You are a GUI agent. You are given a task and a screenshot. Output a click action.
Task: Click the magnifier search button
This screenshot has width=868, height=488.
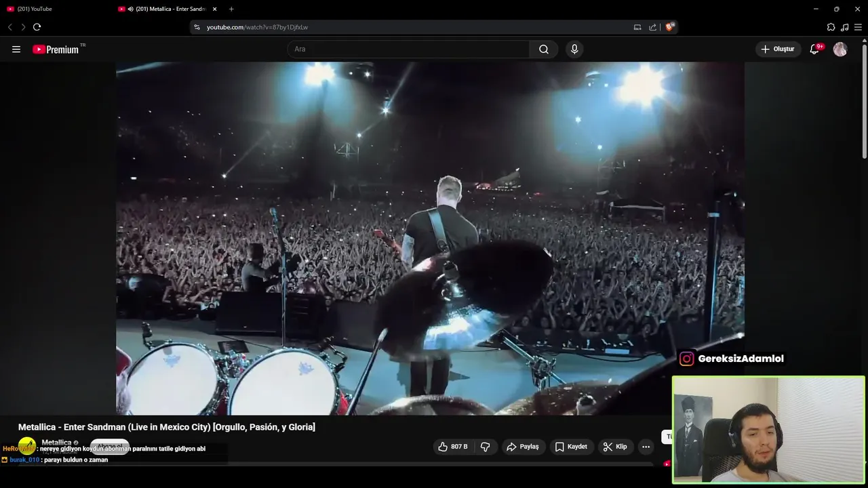point(544,49)
